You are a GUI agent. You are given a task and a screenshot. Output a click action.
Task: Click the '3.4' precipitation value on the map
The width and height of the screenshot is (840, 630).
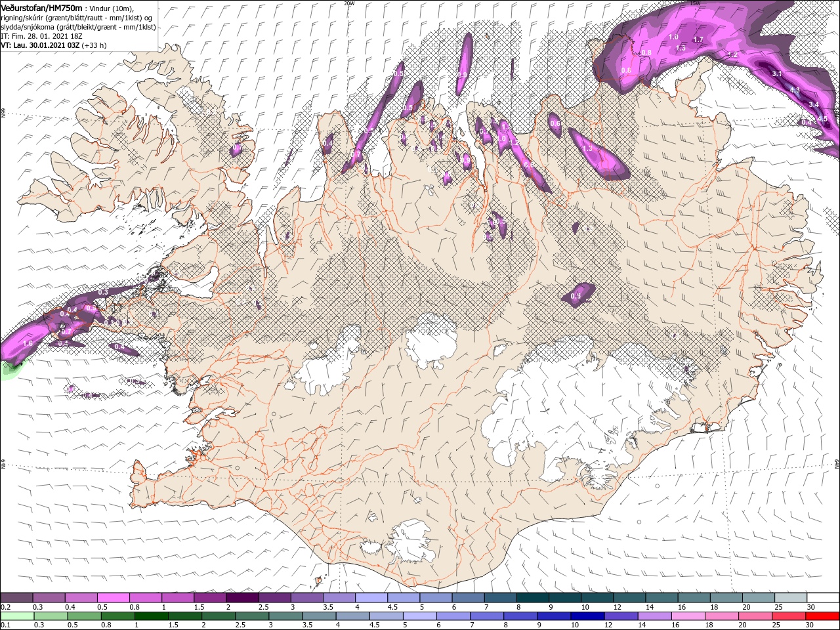pyautogui.click(x=814, y=104)
